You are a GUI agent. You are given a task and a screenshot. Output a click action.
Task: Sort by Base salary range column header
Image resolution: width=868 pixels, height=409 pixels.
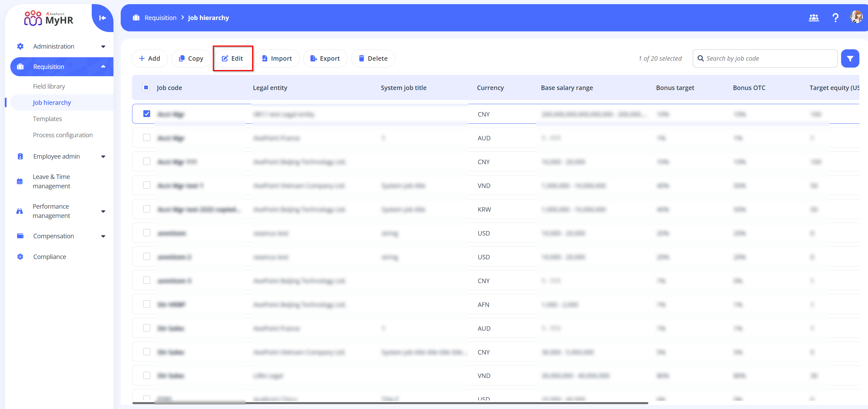pyautogui.click(x=567, y=88)
